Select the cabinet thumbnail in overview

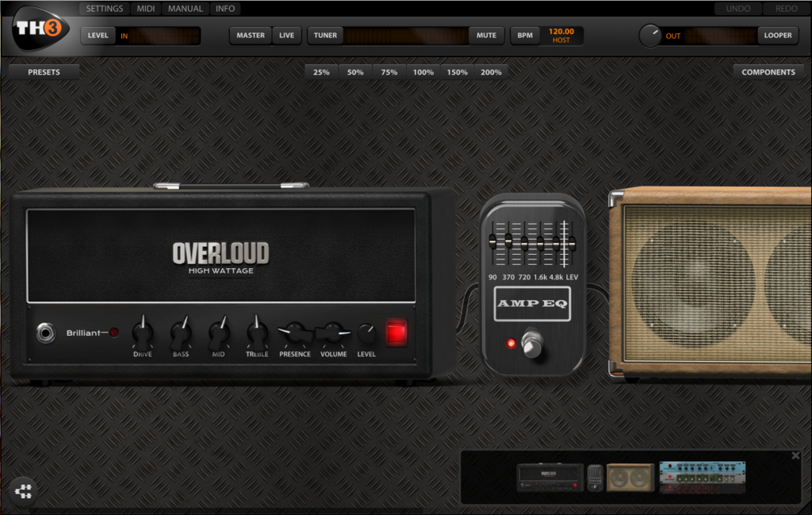(630, 477)
